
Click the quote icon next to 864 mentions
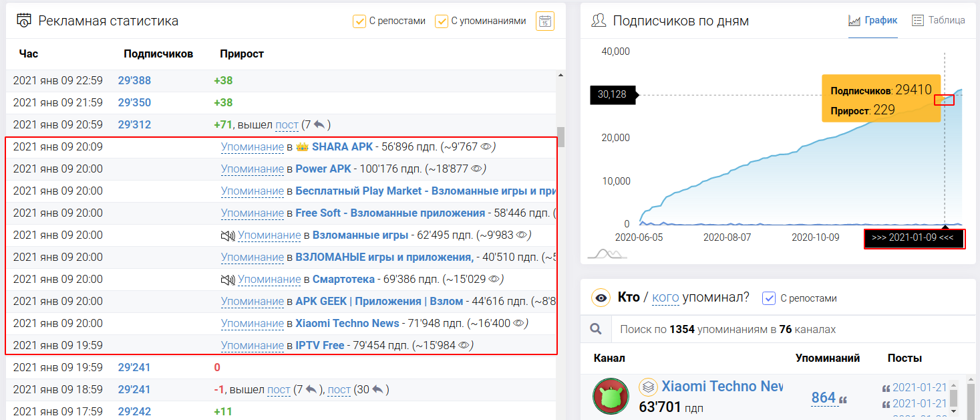(x=843, y=400)
